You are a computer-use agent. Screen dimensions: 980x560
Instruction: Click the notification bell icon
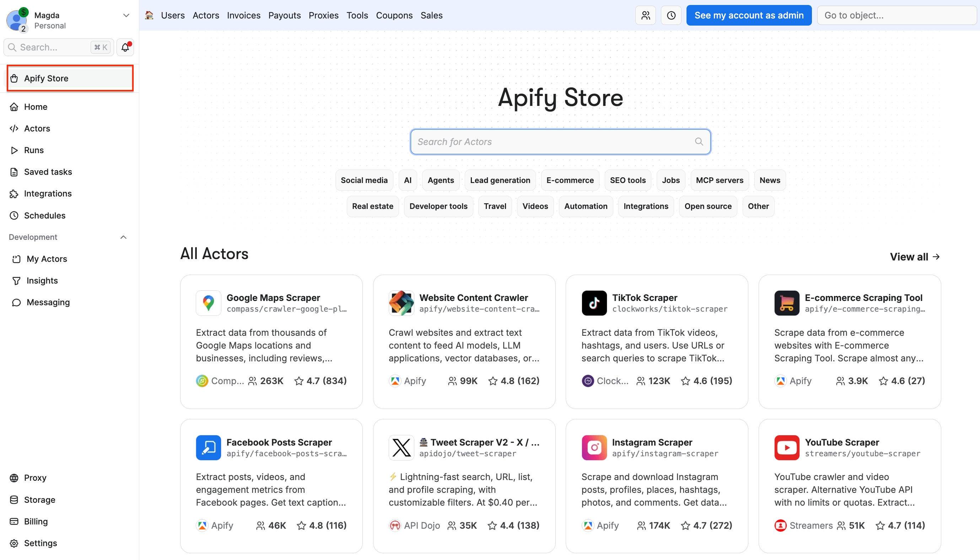[x=125, y=47]
